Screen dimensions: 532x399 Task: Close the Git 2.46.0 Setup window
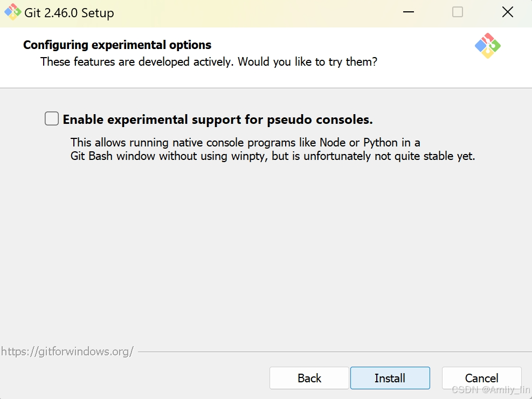[x=508, y=12]
